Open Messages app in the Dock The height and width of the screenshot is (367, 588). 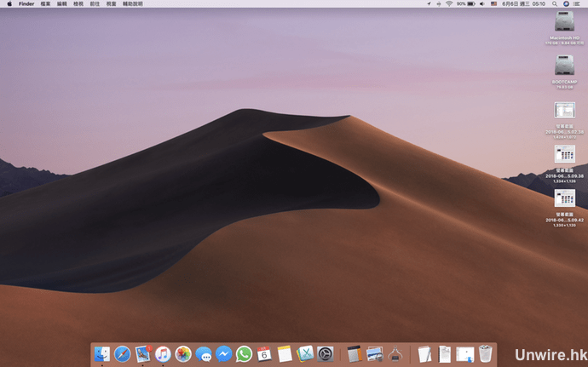click(x=204, y=354)
